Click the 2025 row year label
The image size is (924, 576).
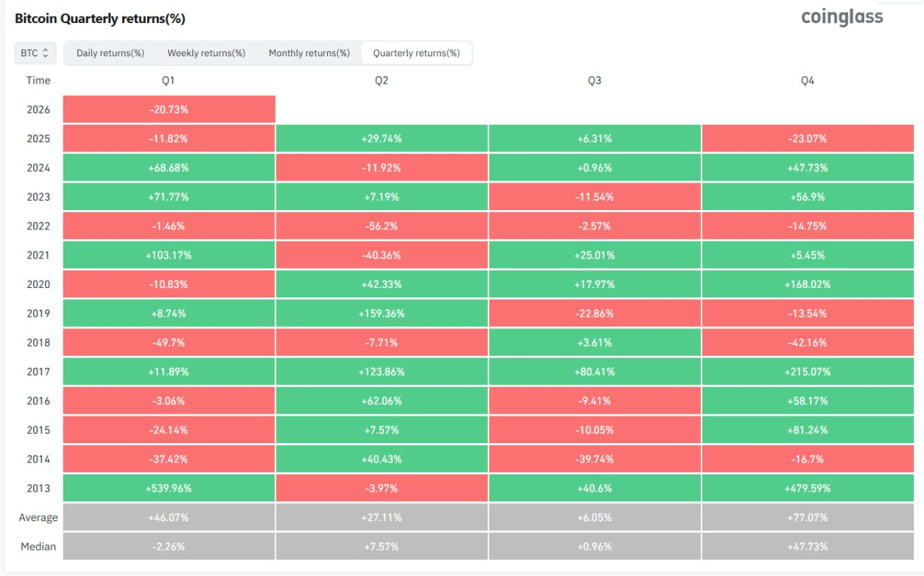[38, 139]
